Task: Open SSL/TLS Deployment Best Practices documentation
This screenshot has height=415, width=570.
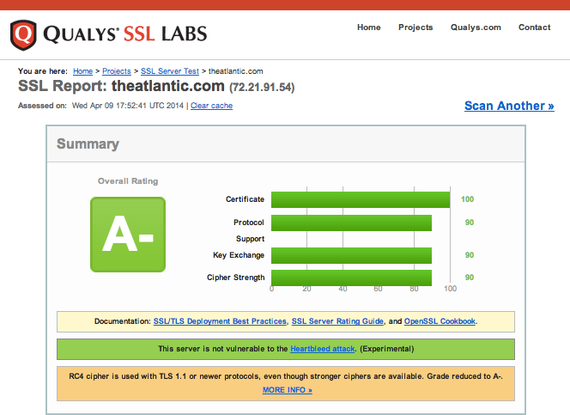Action: (220, 321)
